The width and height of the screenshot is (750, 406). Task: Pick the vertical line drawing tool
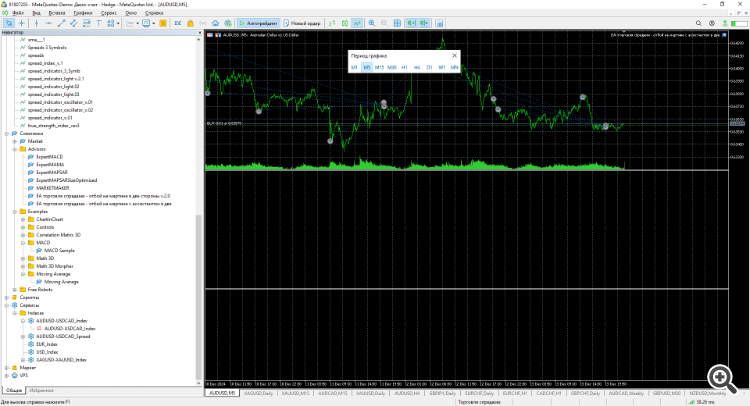point(36,23)
